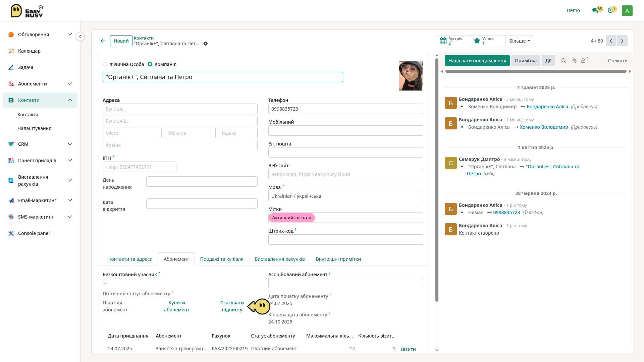Select the Компанія radio button
The width and height of the screenshot is (644, 362).
150,64
